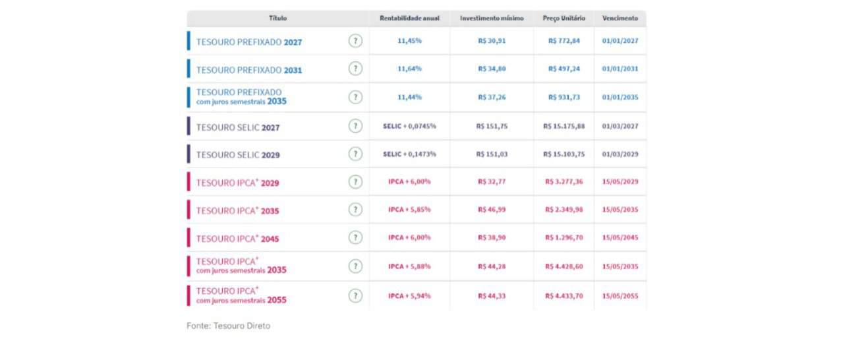
Task: Click the IPCA + 5,88% cell
Action: pyautogui.click(x=409, y=266)
